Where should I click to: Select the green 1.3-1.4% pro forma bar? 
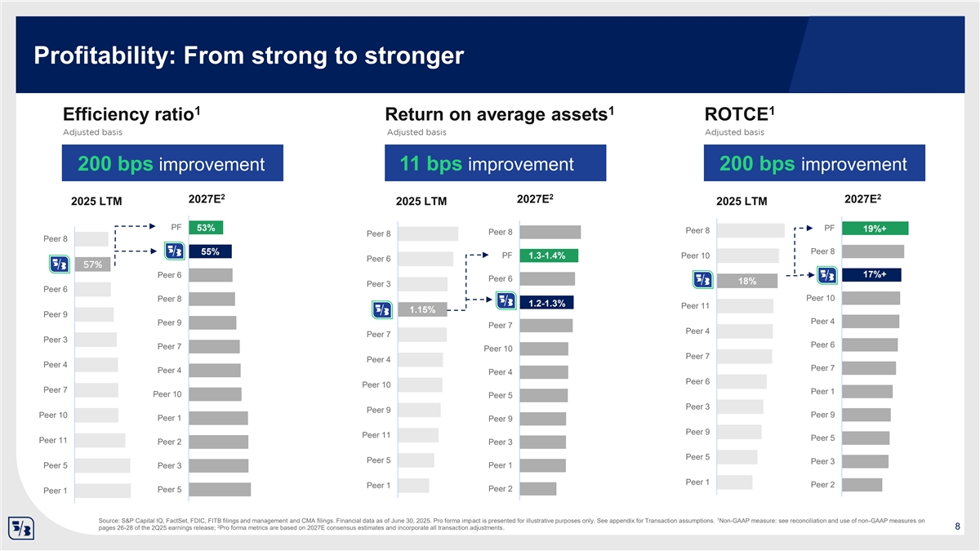(547, 256)
